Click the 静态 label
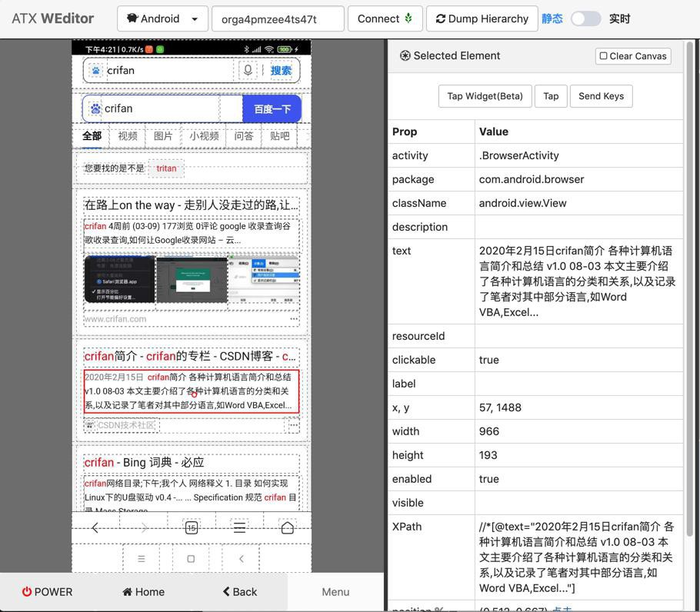The image size is (700, 612). point(552,18)
